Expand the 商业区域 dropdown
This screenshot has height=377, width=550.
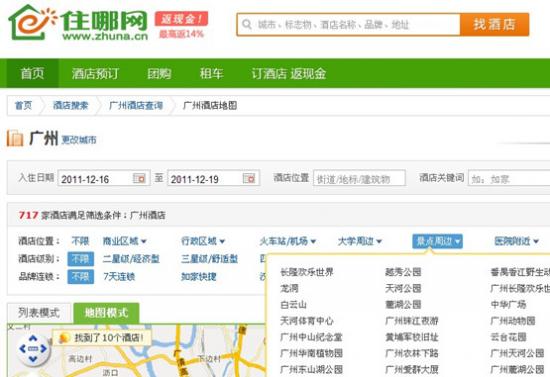click(125, 241)
